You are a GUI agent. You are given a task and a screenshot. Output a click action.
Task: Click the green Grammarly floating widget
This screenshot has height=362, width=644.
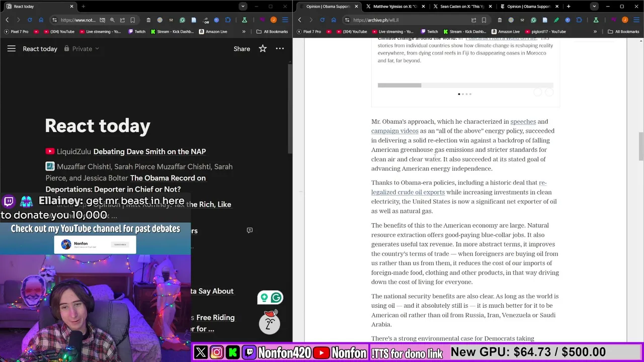pos(270,298)
